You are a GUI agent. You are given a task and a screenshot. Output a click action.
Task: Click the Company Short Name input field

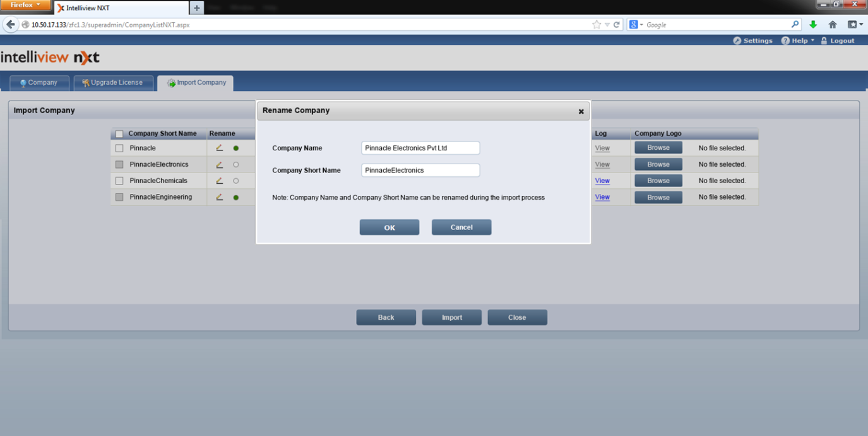[420, 171]
